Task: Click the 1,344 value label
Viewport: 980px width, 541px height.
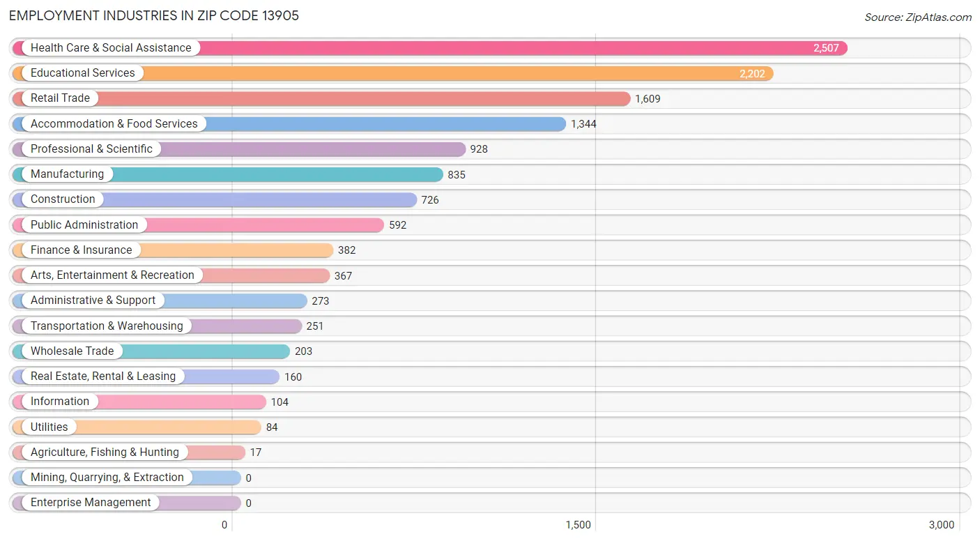Action: coord(583,124)
